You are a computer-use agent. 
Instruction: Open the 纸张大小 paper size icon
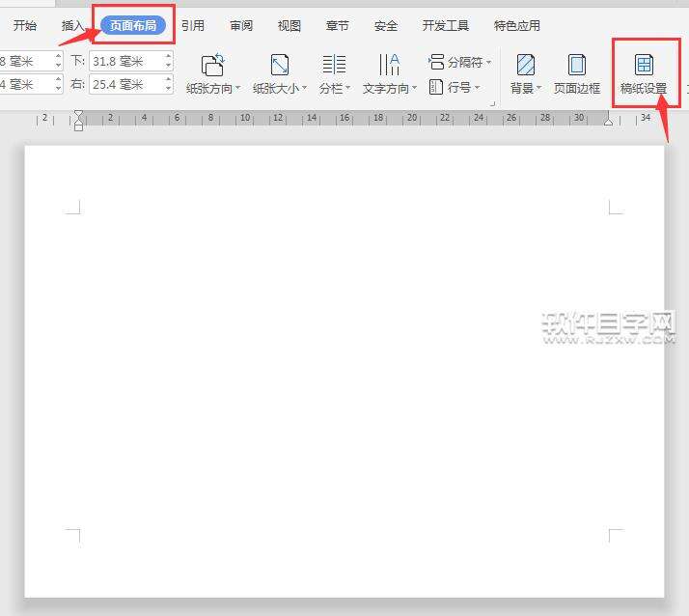(280, 65)
